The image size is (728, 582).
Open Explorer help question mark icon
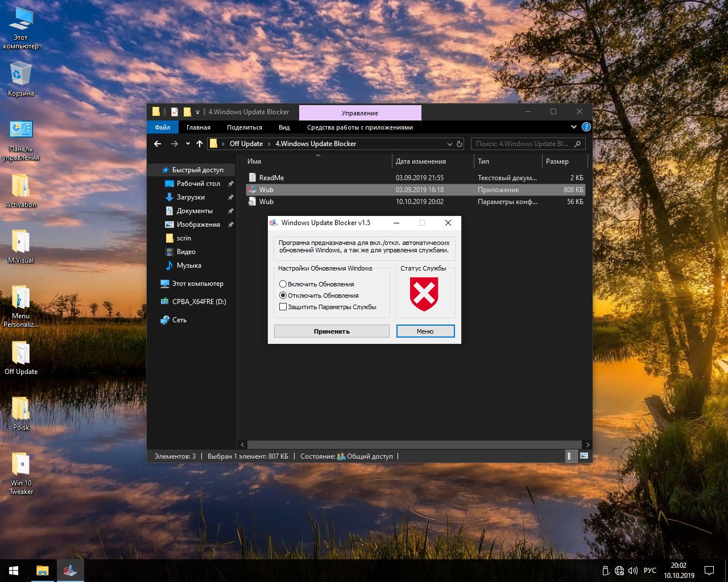[586, 127]
